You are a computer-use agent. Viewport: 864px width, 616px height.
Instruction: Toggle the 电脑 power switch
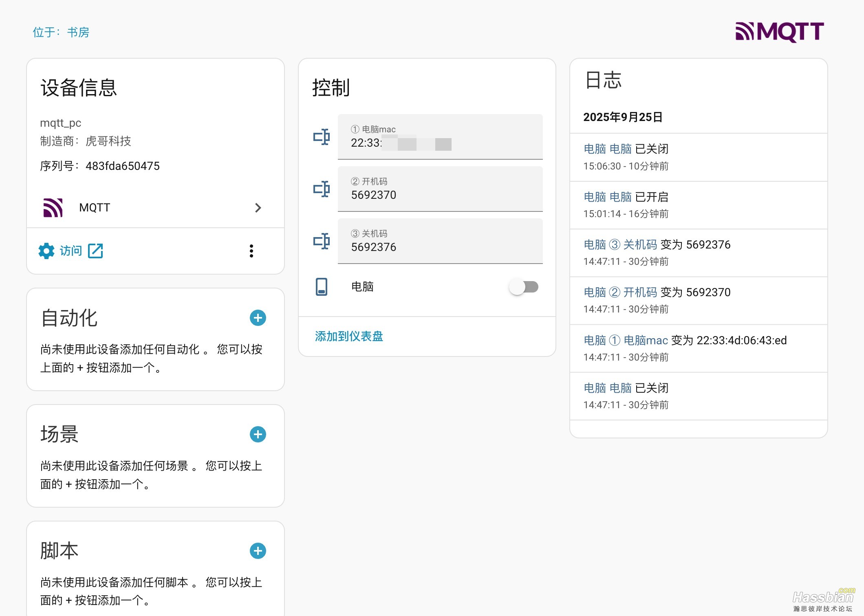(524, 287)
